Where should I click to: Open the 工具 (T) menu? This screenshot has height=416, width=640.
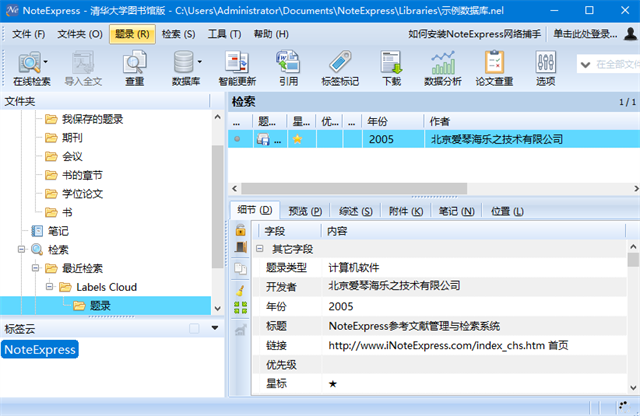[224, 34]
